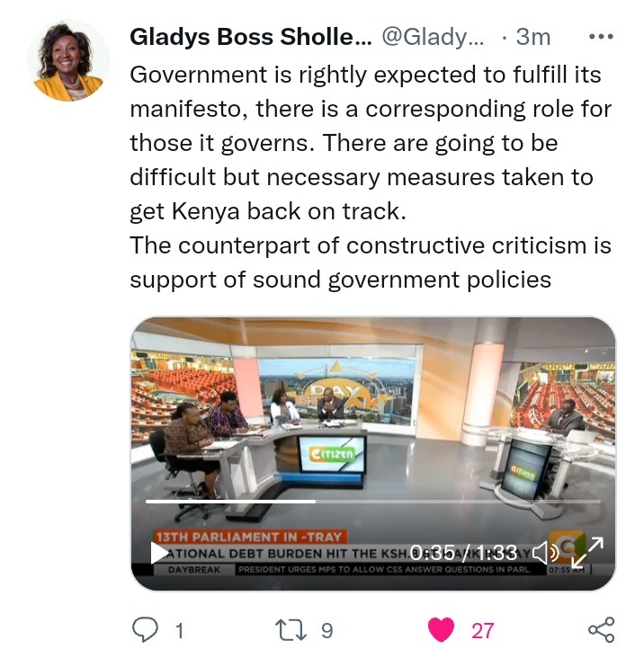Unlike the tweet via the pink heart

pyautogui.click(x=441, y=629)
